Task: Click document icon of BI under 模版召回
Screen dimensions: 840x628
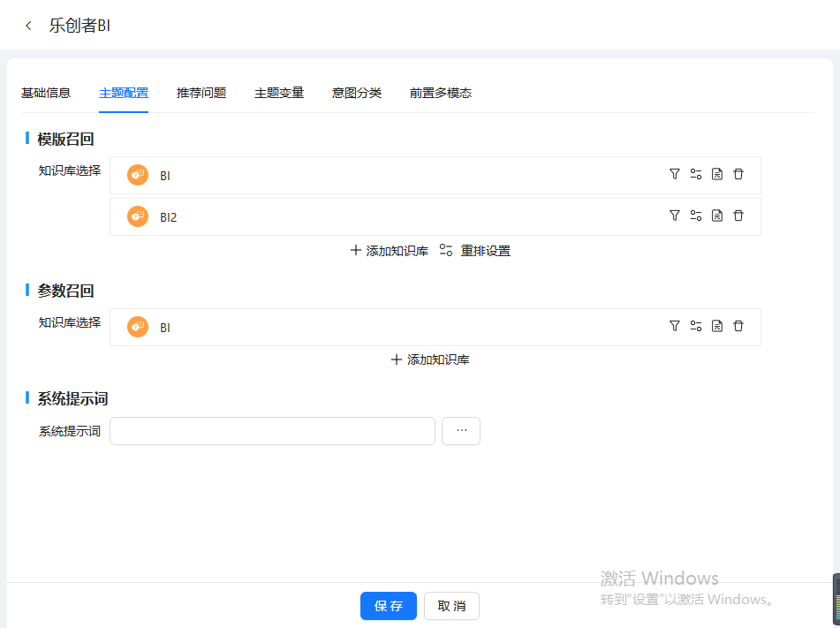Action: (x=717, y=175)
